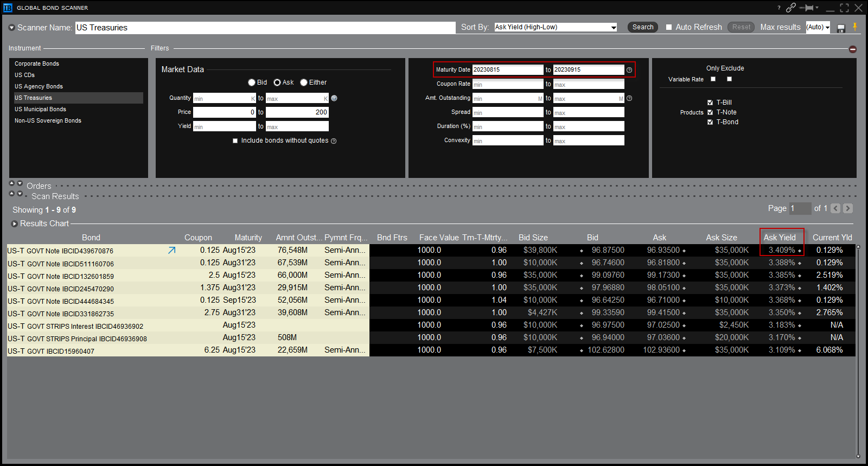868x466 pixels.
Task: Move Orders section up with up arrow
Action: 12,183
